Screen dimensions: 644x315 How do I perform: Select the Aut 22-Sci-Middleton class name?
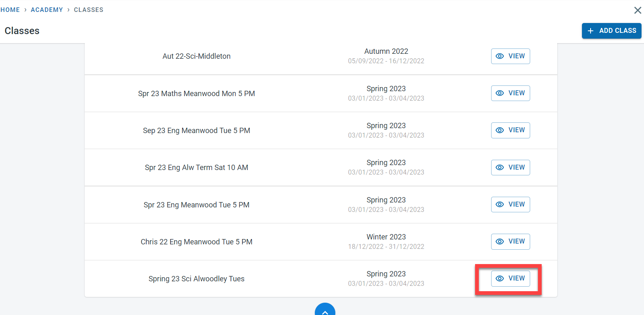(196, 56)
